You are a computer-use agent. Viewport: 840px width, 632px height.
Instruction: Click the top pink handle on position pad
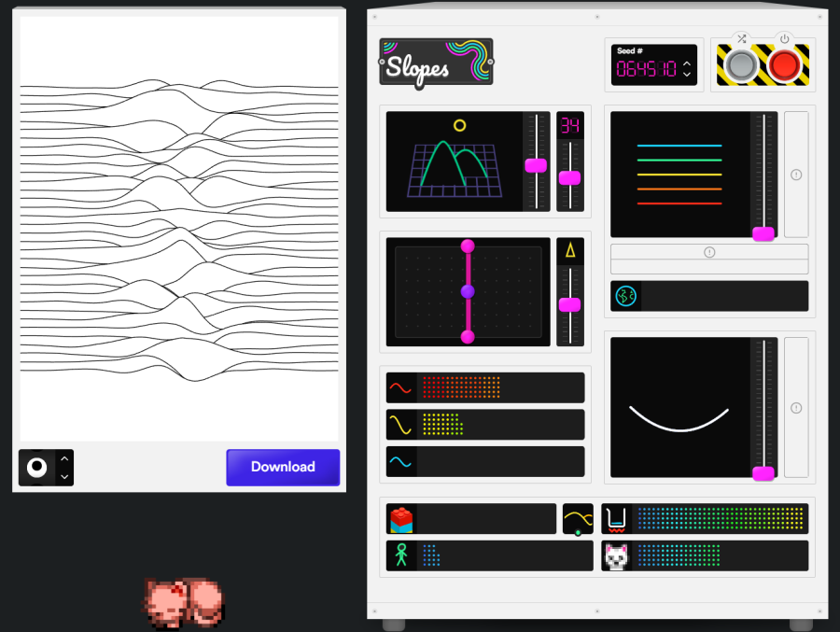468,246
